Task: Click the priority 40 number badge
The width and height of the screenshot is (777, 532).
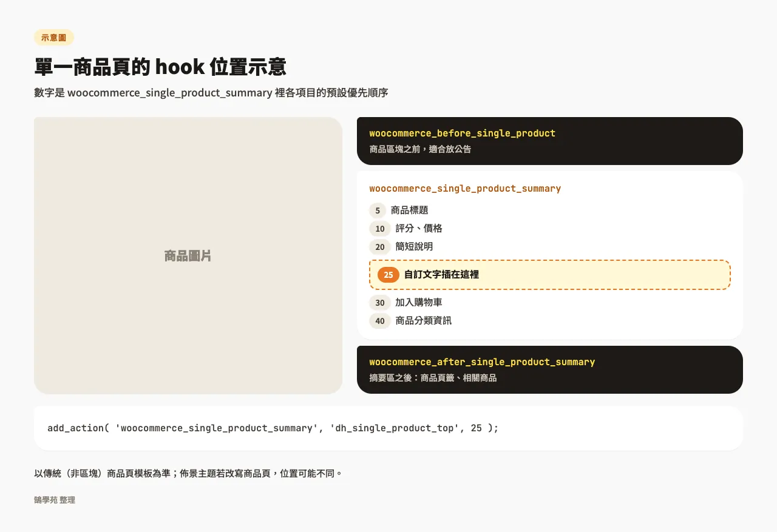Action: pos(380,321)
